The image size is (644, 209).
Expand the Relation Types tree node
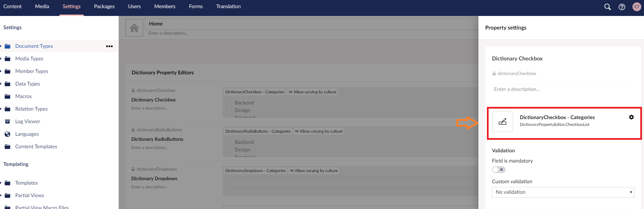coord(1,109)
